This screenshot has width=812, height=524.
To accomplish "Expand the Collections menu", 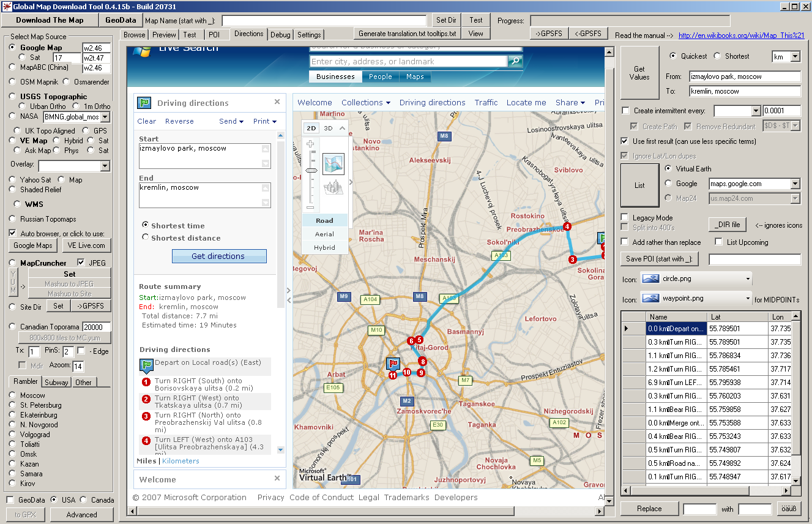I will point(366,102).
